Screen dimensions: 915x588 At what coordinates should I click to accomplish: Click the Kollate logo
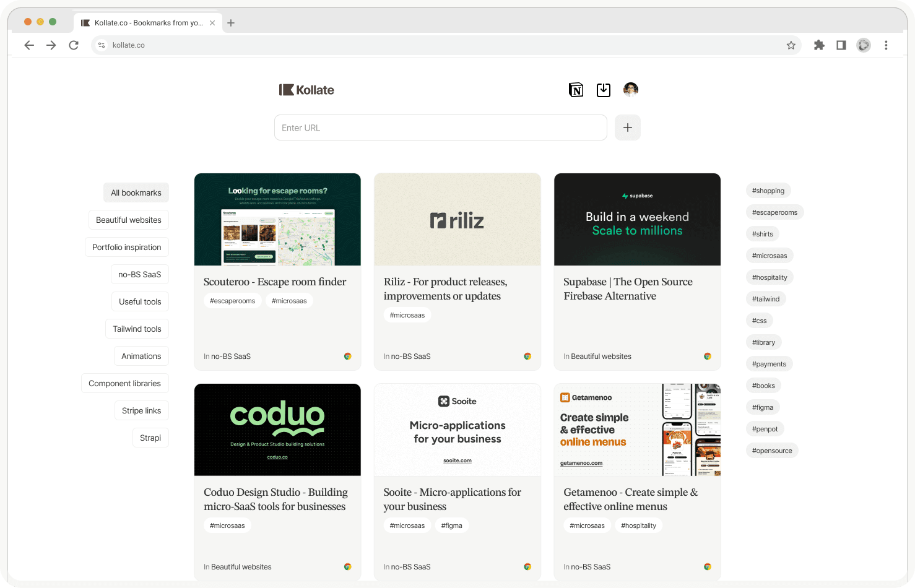pyautogui.click(x=306, y=90)
